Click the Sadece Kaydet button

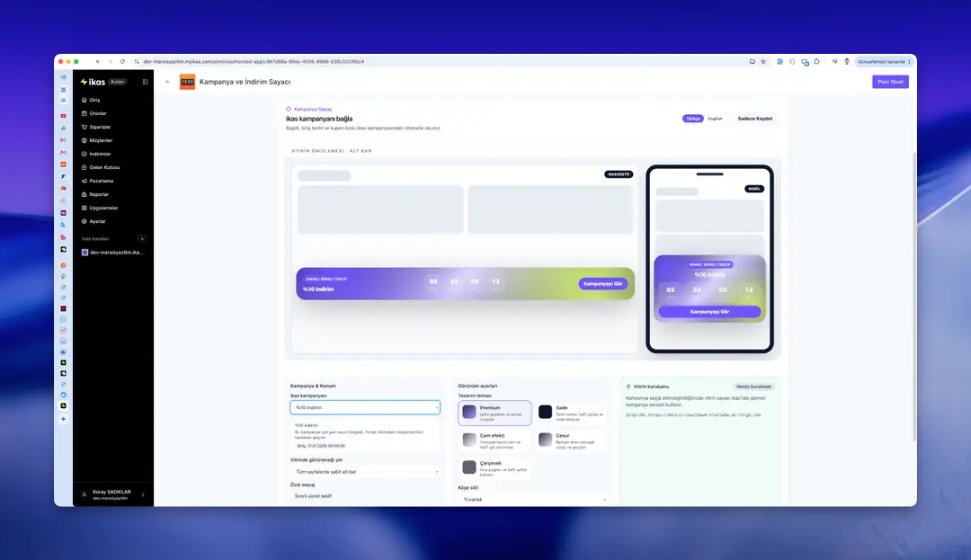pos(755,119)
